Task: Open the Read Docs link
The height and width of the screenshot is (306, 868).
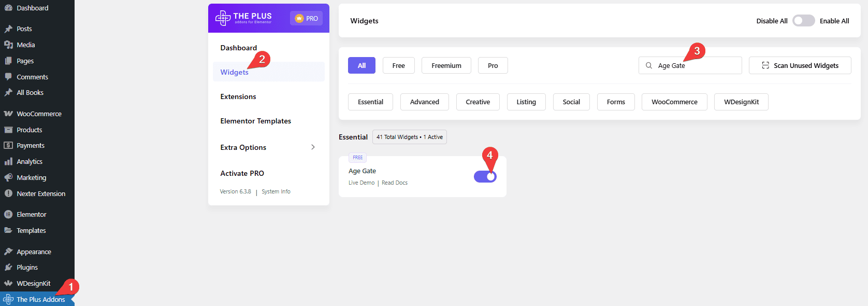Action: pos(395,183)
